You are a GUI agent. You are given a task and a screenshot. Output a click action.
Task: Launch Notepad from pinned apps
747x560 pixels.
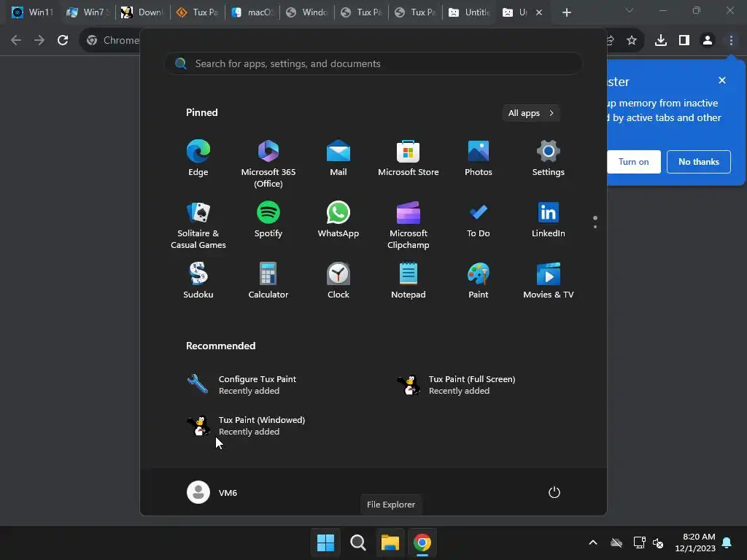pos(409,281)
